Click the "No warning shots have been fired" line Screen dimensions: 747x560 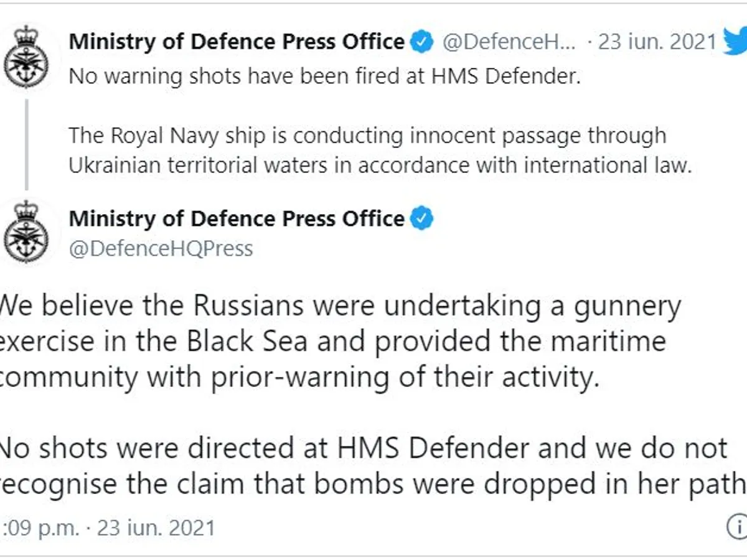point(324,77)
